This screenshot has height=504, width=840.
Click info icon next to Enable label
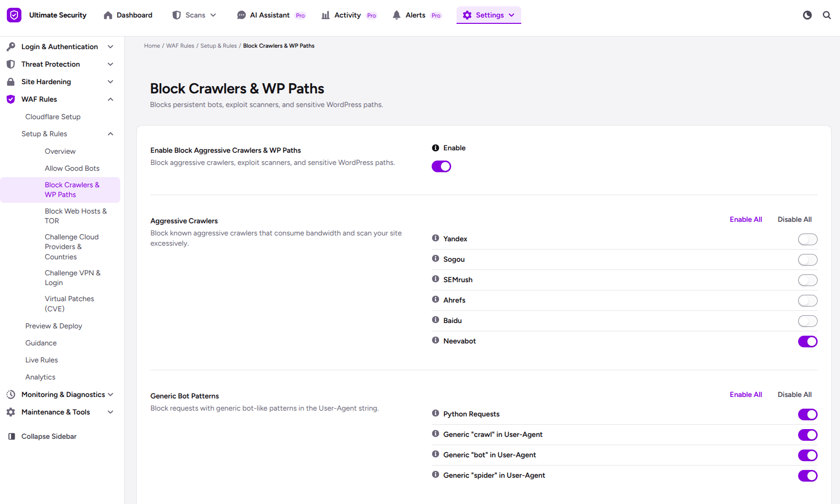436,148
